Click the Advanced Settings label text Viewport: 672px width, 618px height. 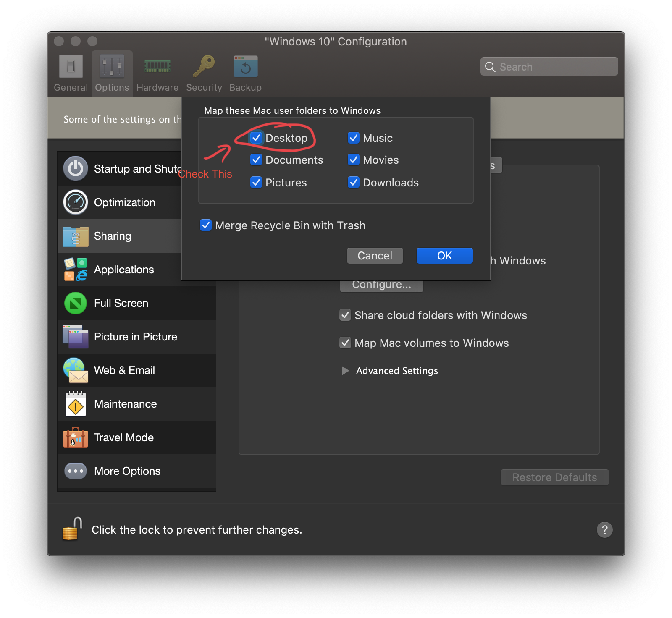pyautogui.click(x=397, y=371)
